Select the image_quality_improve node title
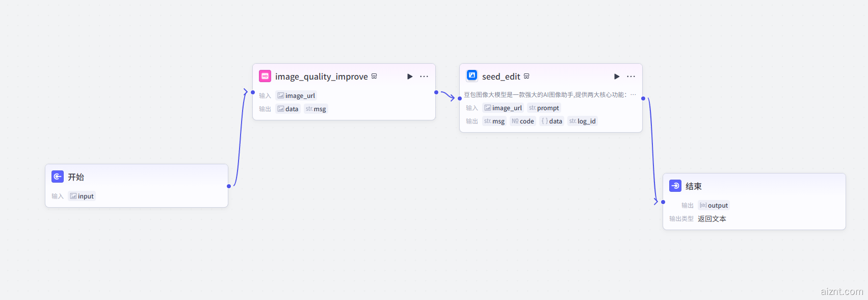The image size is (868, 300). click(x=322, y=77)
